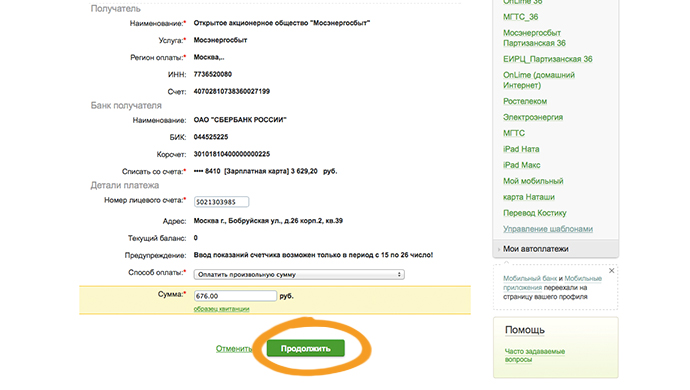
Task: Click the Номер лицевого счета field
Action: 221,202
